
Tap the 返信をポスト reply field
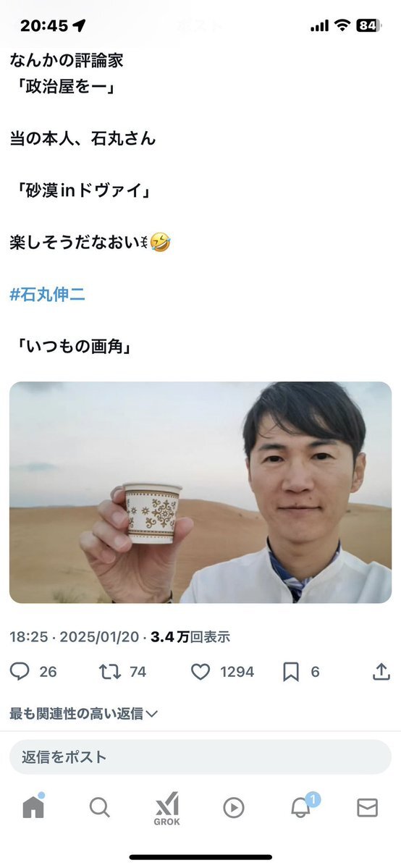coord(200,757)
